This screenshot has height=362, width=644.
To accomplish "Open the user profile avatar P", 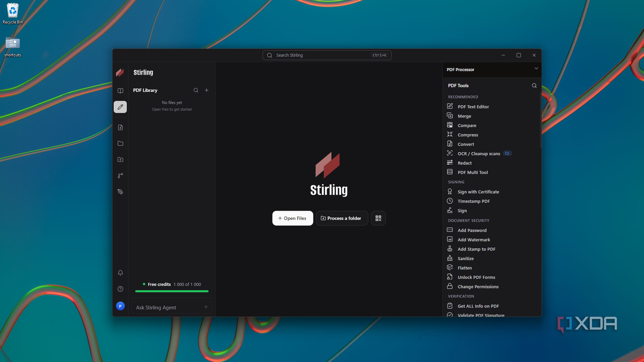I will (x=120, y=306).
